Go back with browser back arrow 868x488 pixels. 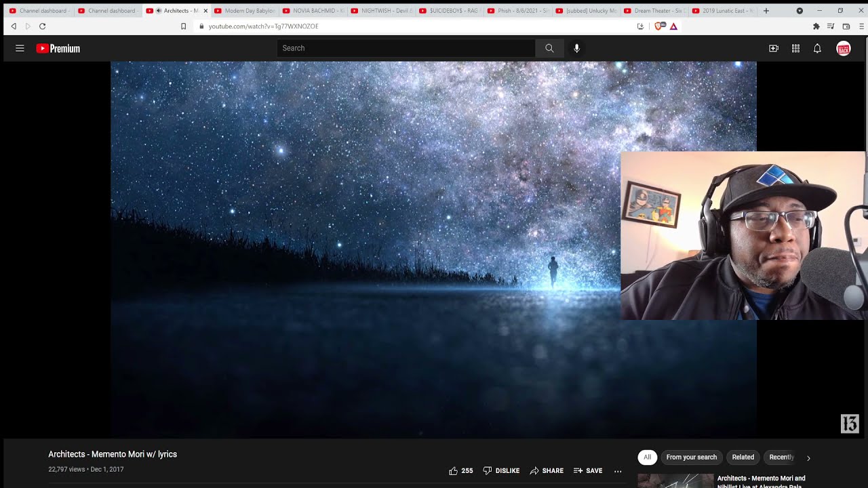coord(14,26)
